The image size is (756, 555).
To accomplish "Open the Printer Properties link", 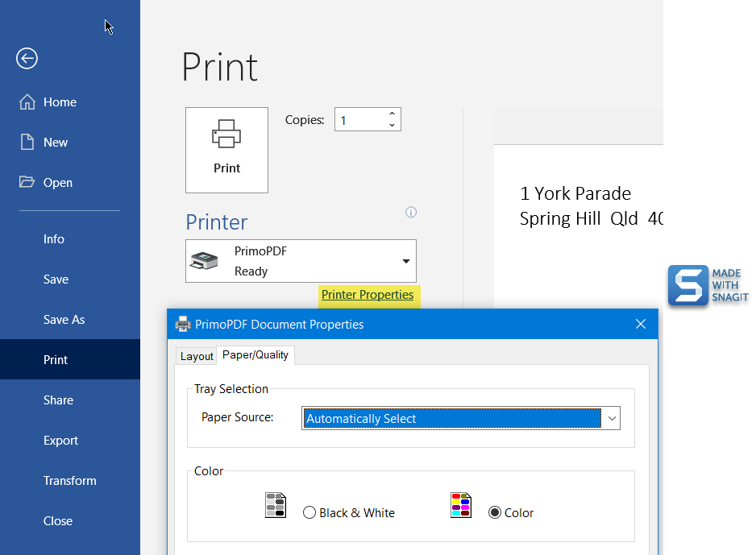I will pyautogui.click(x=368, y=295).
